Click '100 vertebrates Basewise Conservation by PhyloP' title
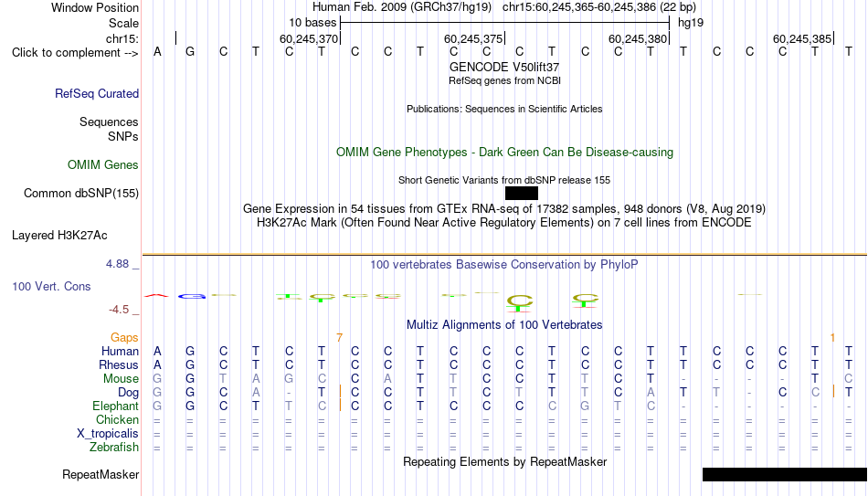 click(504, 265)
